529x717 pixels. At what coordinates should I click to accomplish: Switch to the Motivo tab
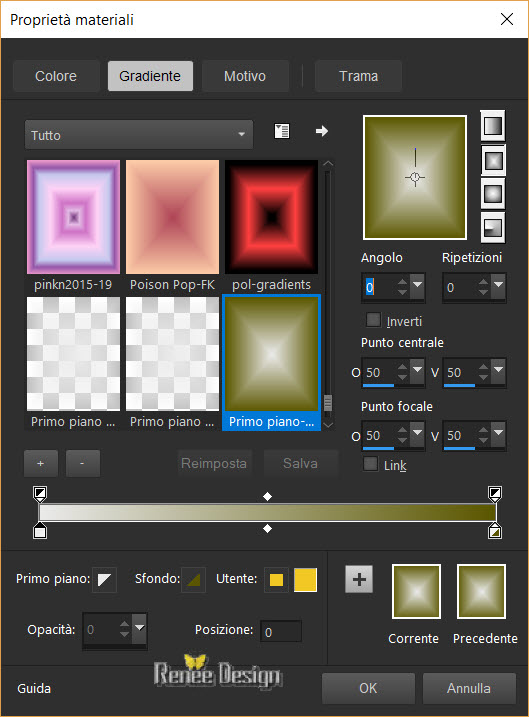tap(245, 76)
